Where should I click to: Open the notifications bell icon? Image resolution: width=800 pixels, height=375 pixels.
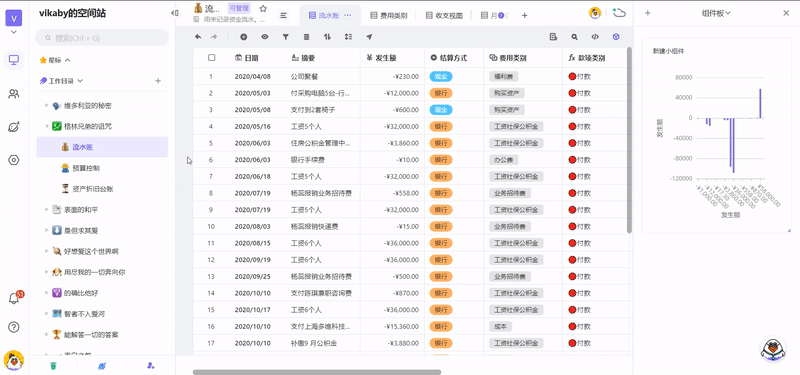(14, 299)
